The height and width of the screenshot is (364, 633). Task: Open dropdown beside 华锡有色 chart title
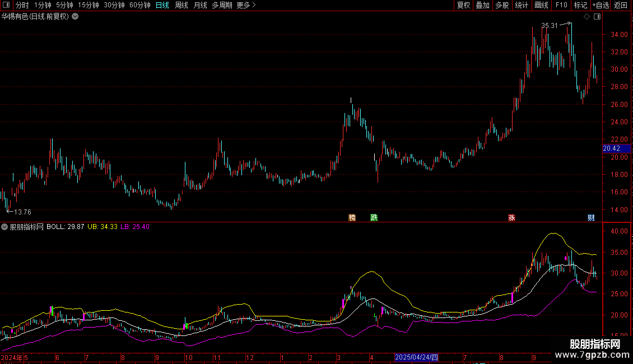(x=75, y=17)
